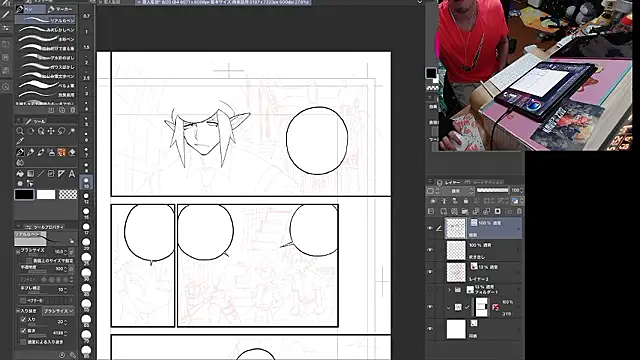640x360 pixels.
Task: Open the ツールプロパティ panel tab
Action: click(x=45, y=227)
